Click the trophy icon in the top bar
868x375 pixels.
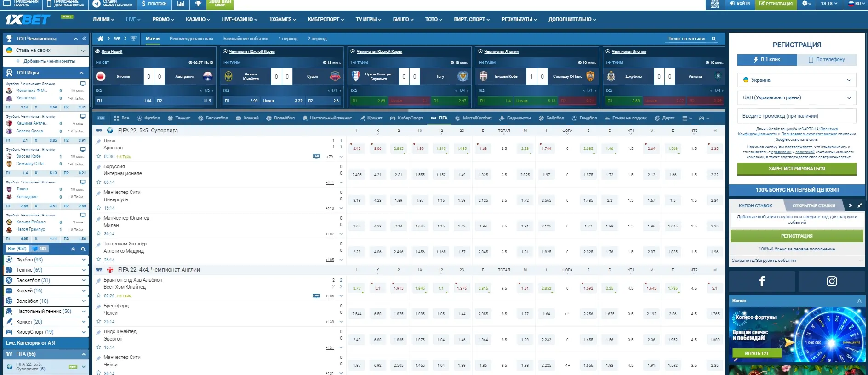coord(198,4)
